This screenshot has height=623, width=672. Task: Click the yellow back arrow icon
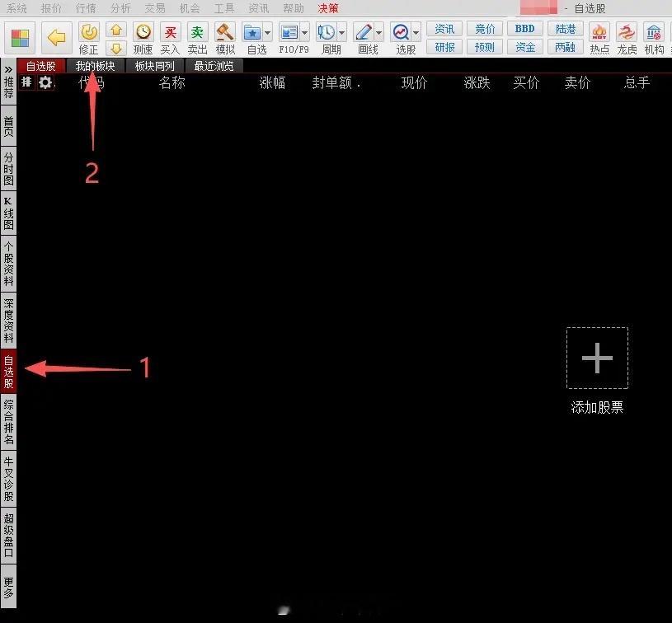pos(54,36)
